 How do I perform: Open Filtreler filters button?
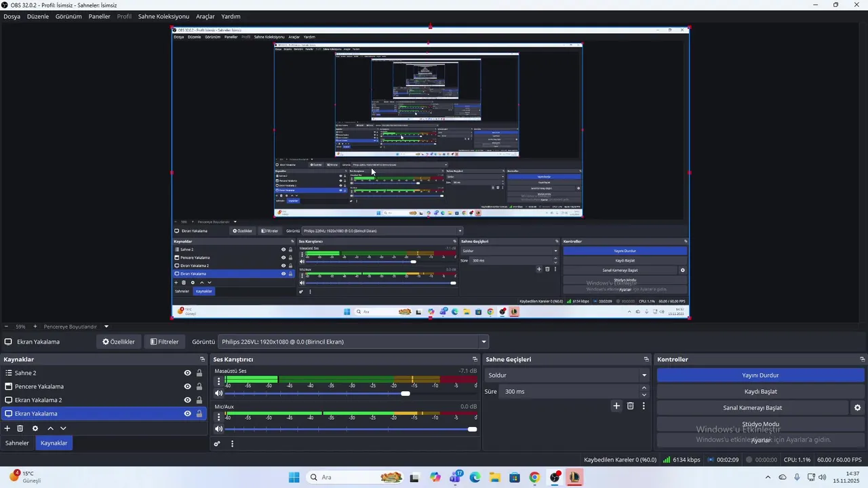click(x=164, y=342)
